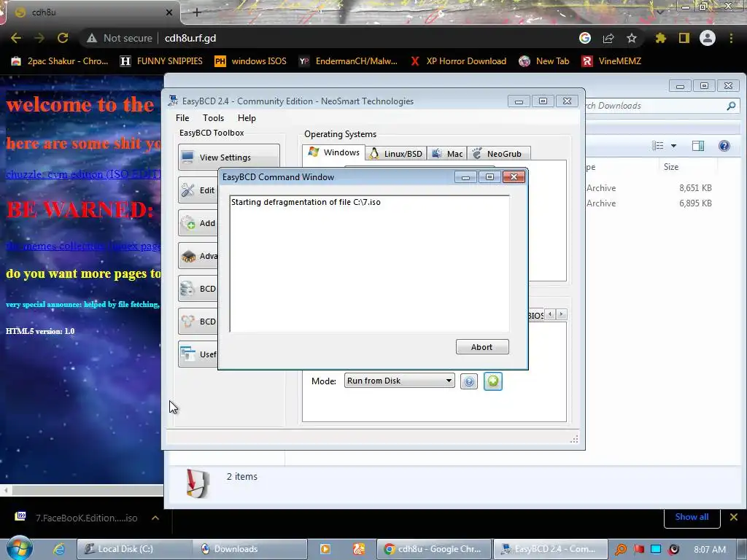747x560 pixels.
Task: Click the green add entry icon beside Mode
Action: pyautogui.click(x=492, y=381)
